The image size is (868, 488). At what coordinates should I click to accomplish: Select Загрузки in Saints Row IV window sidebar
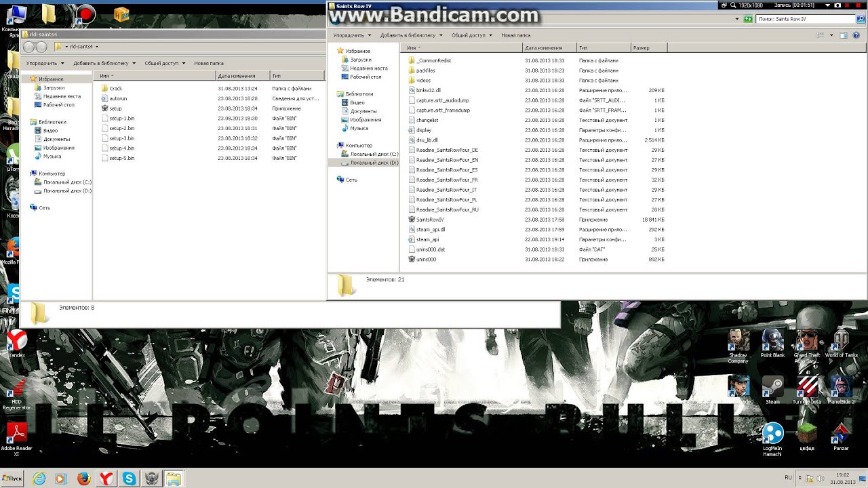(355, 60)
